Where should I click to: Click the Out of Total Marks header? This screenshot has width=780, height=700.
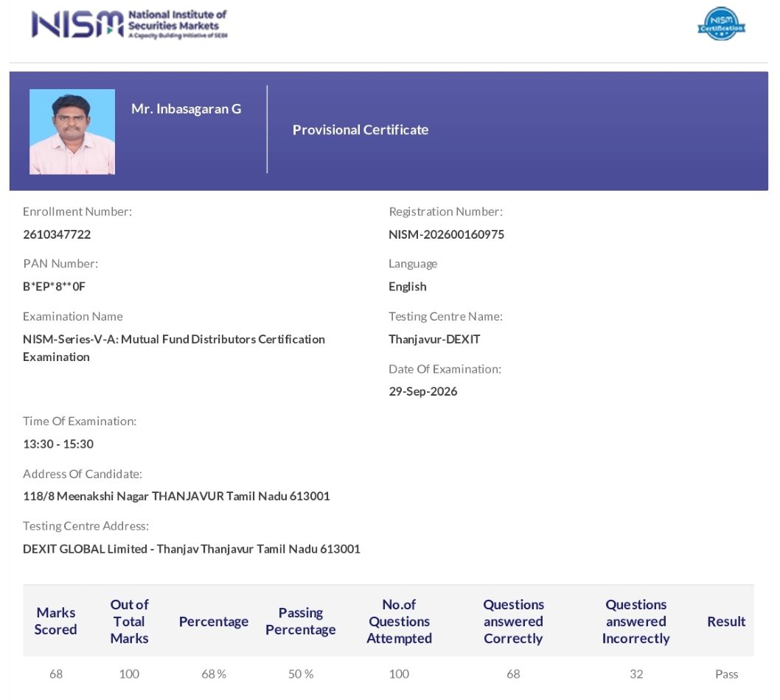[129, 621]
